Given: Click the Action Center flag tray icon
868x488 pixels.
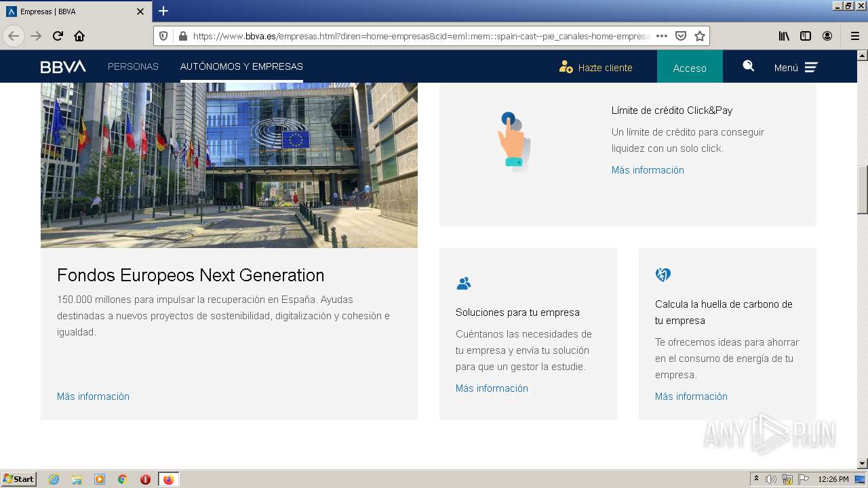Looking at the screenshot, I should click(804, 479).
